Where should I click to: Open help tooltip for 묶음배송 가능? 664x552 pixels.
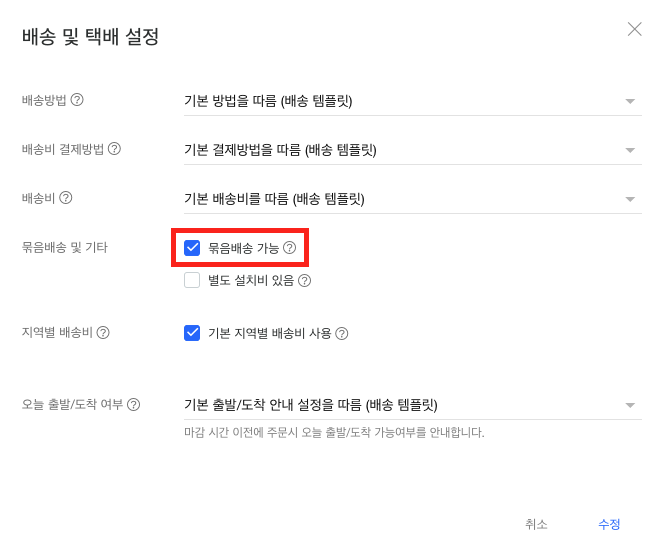coord(290,248)
